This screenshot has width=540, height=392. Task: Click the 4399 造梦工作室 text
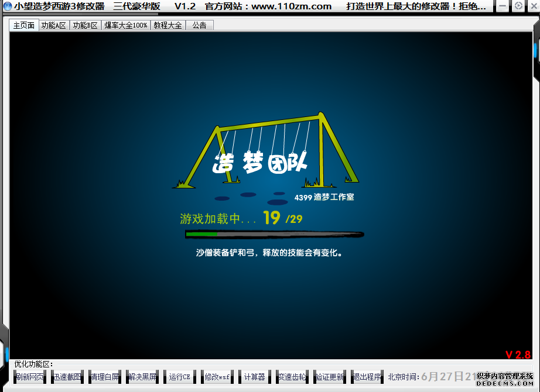(324, 197)
